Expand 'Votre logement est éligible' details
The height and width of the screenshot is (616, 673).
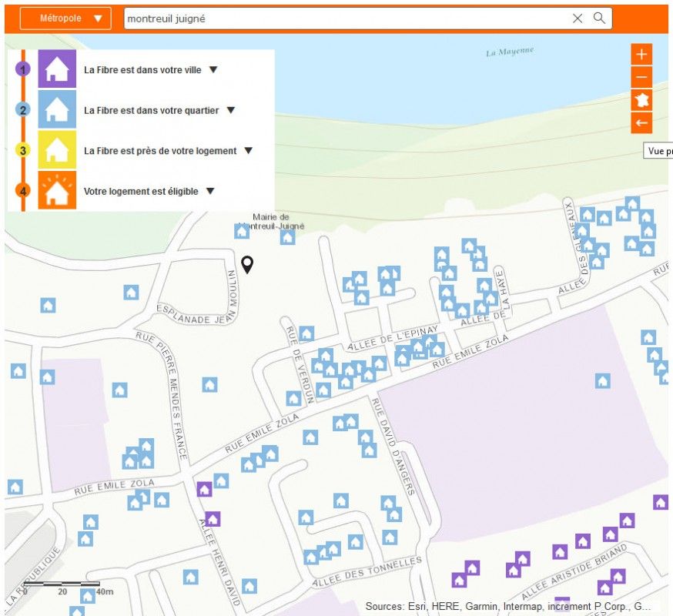[210, 191]
